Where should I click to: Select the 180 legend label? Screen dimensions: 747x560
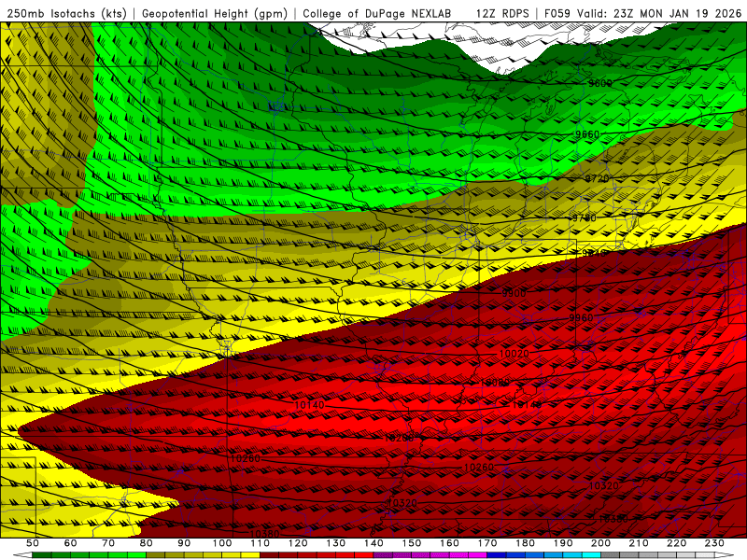[x=525, y=543]
